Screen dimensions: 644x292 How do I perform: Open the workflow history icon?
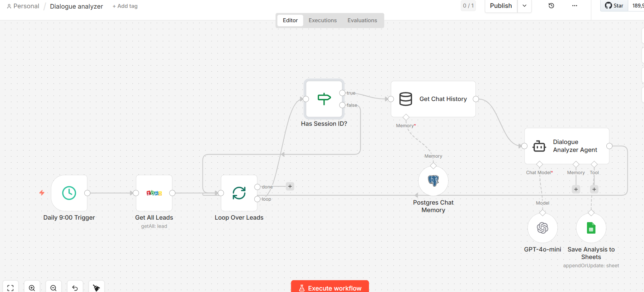coord(551,6)
